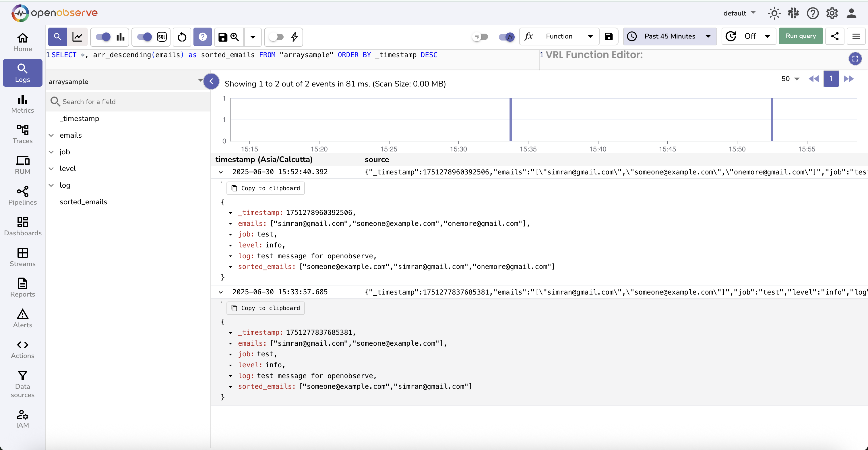Enable the quick mode lightning toggle
The height and width of the screenshot is (450, 868).
coord(276,37)
